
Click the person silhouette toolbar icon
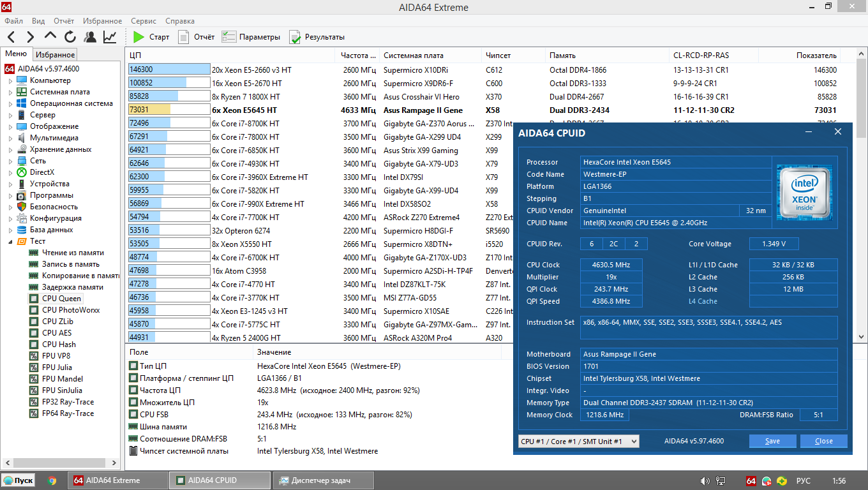coord(90,37)
